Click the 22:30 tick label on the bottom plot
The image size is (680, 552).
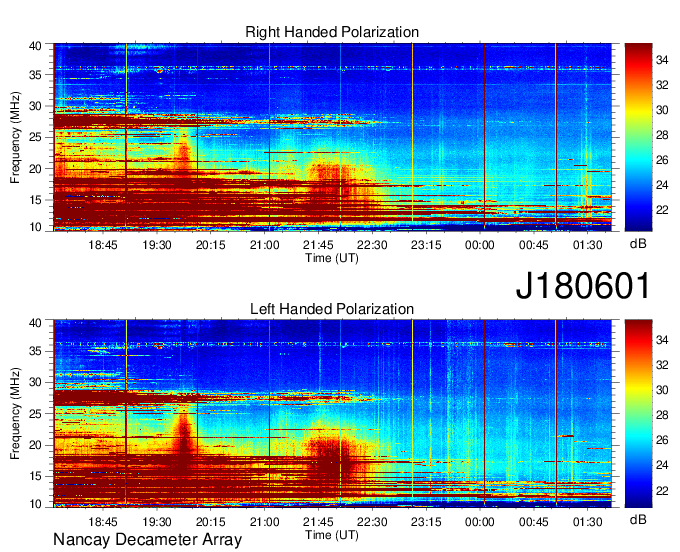point(372,522)
